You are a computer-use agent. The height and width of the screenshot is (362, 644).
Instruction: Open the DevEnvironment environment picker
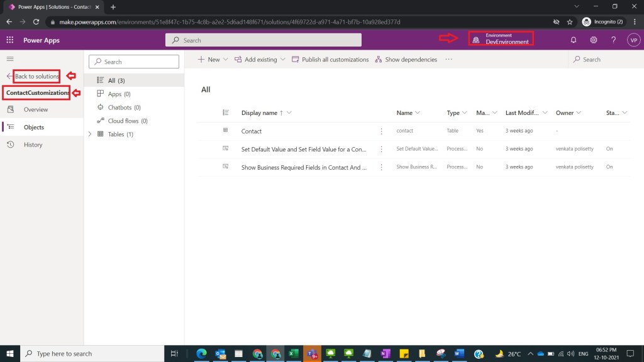[501, 38]
